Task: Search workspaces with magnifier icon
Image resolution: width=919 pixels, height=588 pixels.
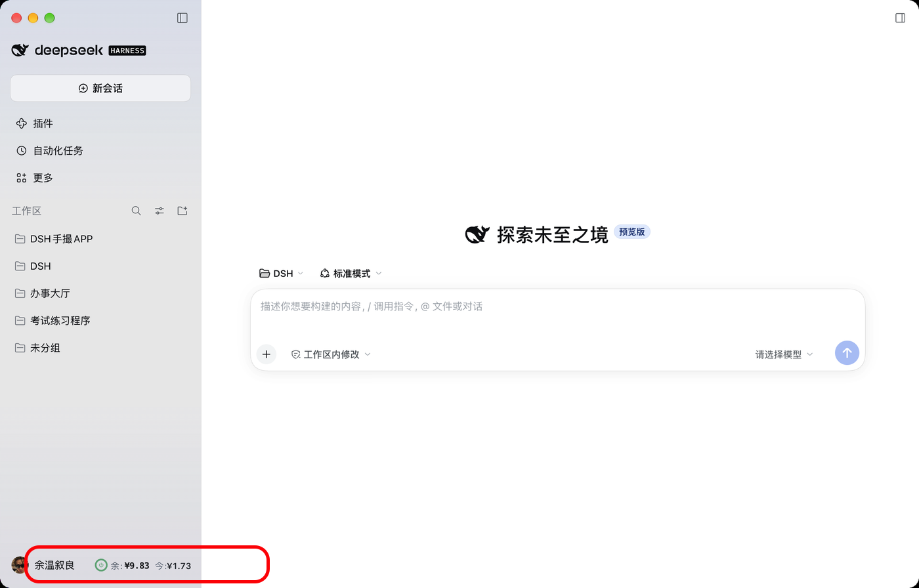Action: tap(136, 211)
